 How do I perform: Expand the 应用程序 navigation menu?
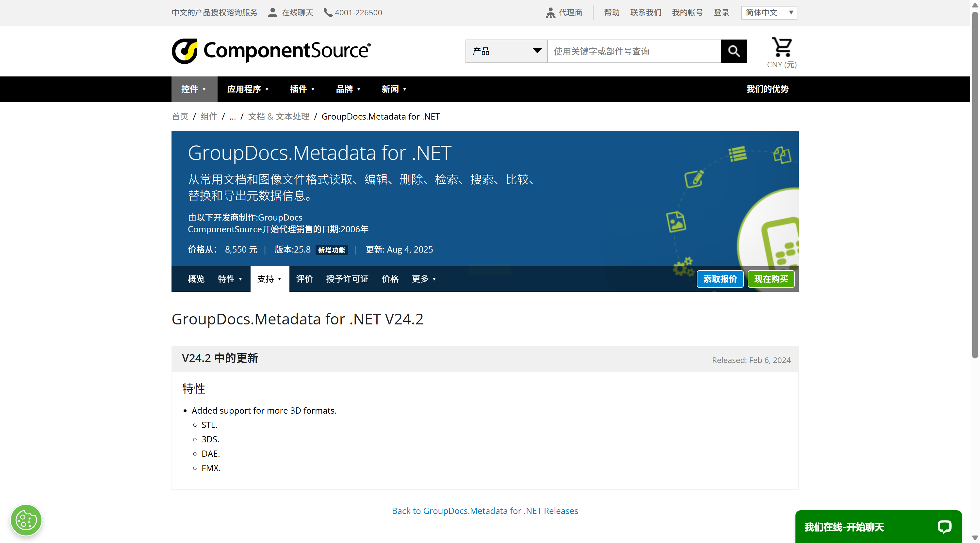(x=248, y=89)
